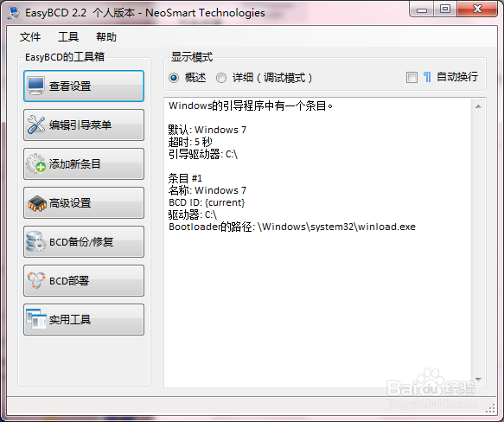Viewport: 504px width, 422px height.
Task: Click the line '超时: 5 秒'
Action: (x=190, y=142)
